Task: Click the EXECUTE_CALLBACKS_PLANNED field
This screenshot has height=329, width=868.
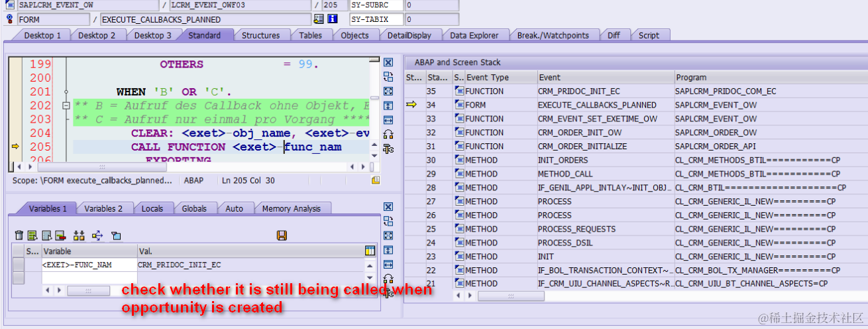Action: point(205,19)
